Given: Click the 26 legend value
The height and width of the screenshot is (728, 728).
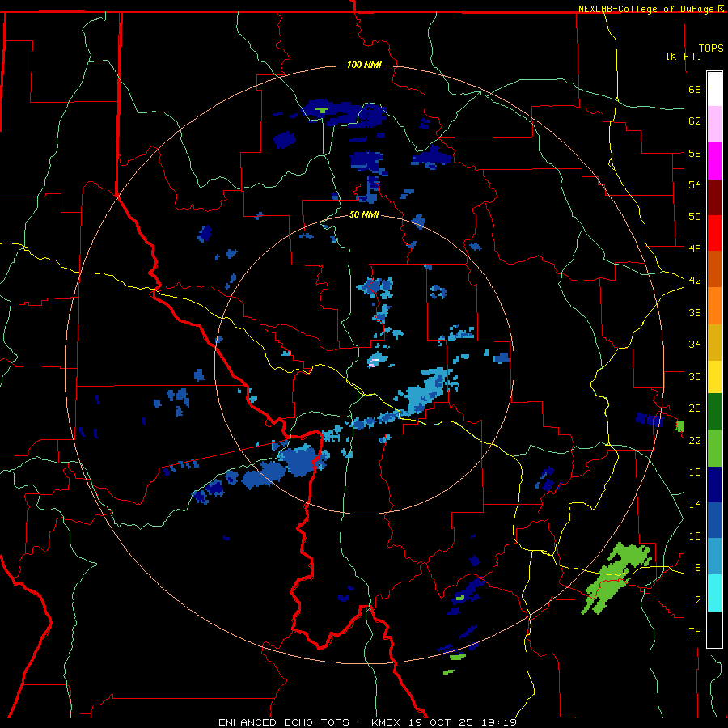Looking at the screenshot, I should click(x=695, y=408).
